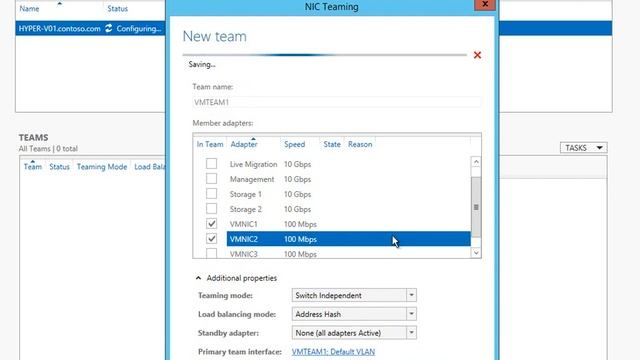Check the Management adapter checkbox
This screenshot has width=640, height=360.
click(x=211, y=179)
